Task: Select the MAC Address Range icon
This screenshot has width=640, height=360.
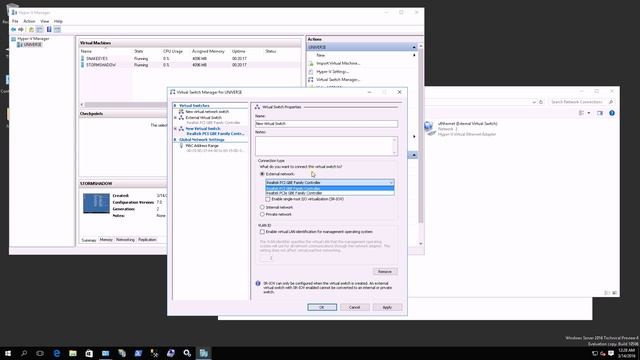Action: pos(181,146)
